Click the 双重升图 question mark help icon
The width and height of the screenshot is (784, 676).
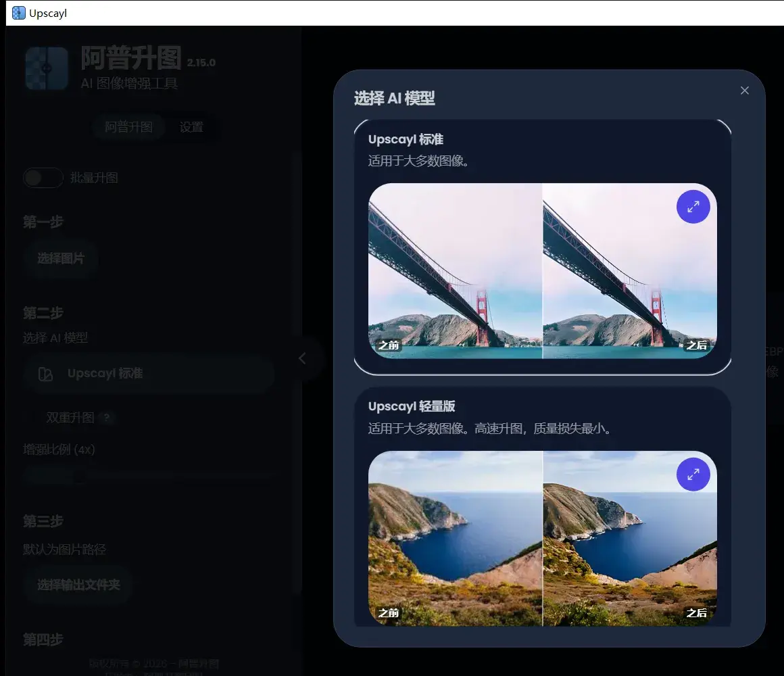[x=107, y=418]
